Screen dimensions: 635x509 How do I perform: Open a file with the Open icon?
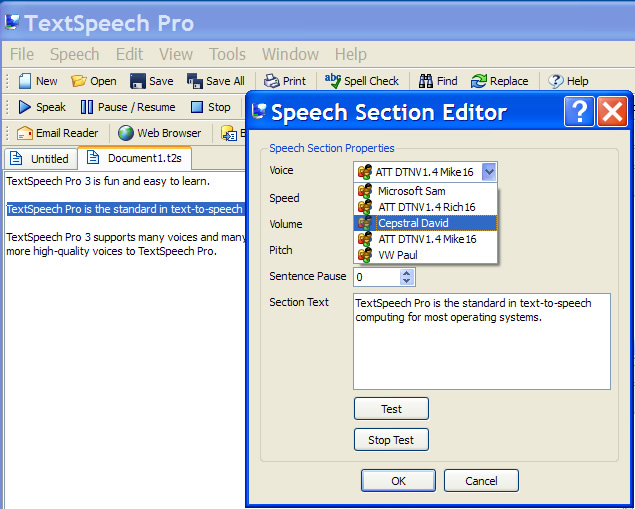79,81
